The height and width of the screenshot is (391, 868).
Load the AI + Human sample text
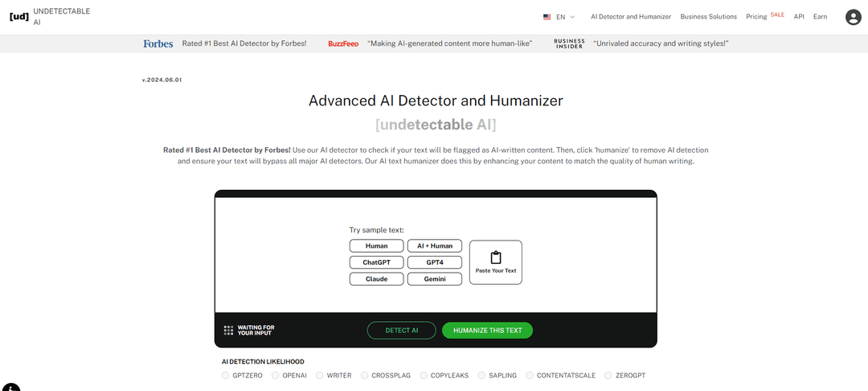point(435,246)
